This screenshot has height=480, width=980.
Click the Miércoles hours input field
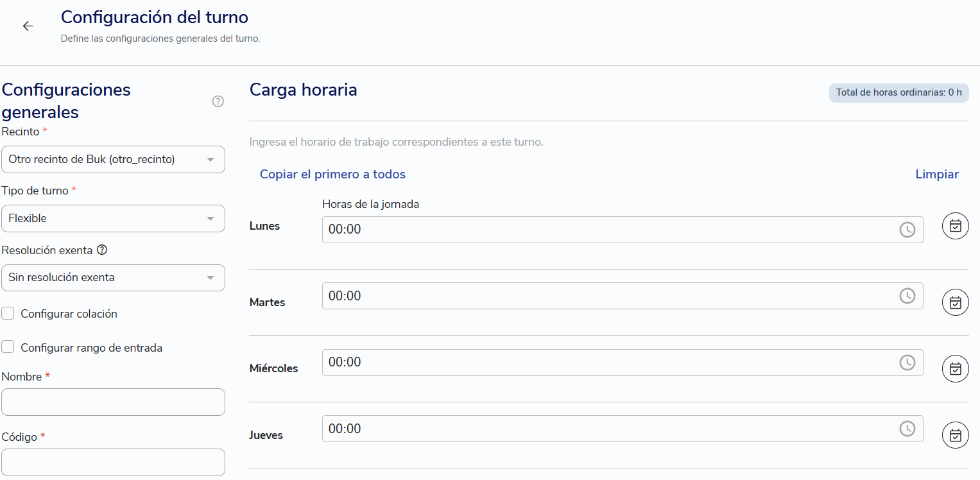point(623,363)
